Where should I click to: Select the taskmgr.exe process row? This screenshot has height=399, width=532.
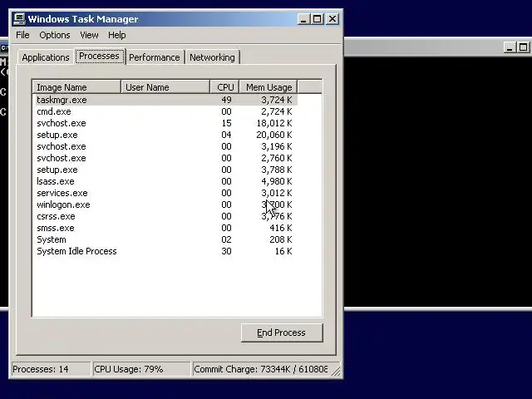click(x=165, y=100)
